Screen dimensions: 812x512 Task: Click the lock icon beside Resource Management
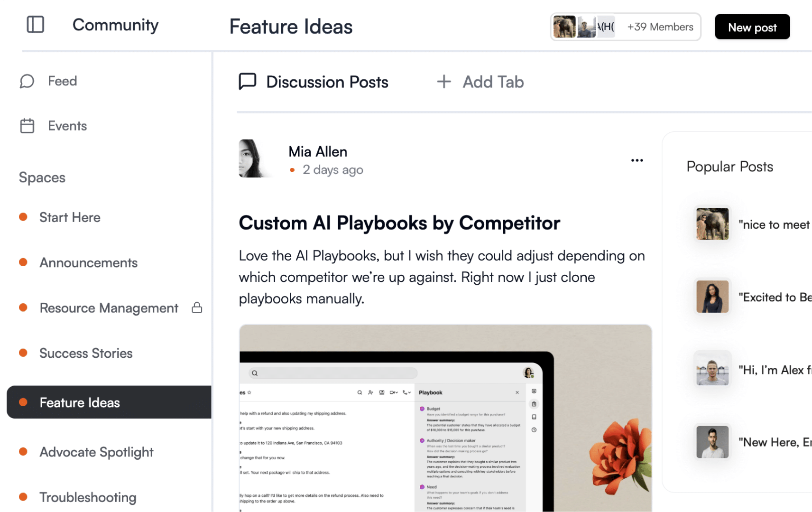click(197, 308)
